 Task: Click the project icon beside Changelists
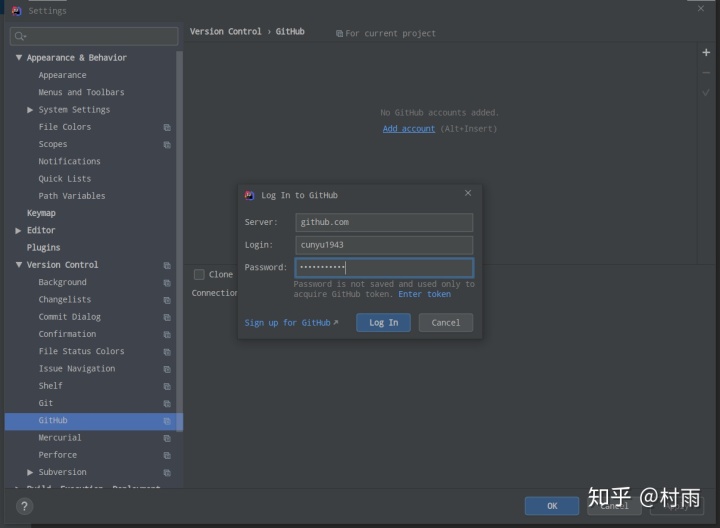(167, 300)
